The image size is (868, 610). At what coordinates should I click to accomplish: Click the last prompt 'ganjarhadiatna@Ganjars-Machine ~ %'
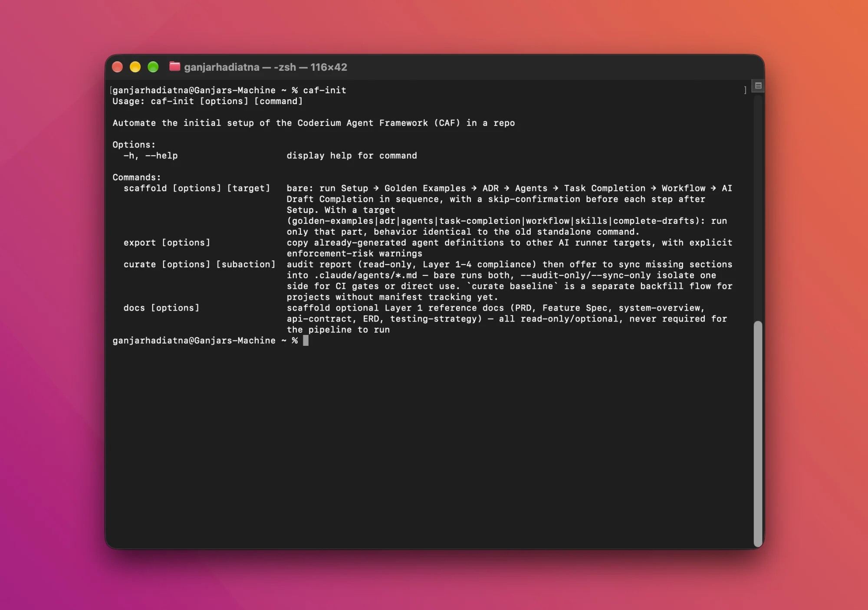tap(205, 341)
